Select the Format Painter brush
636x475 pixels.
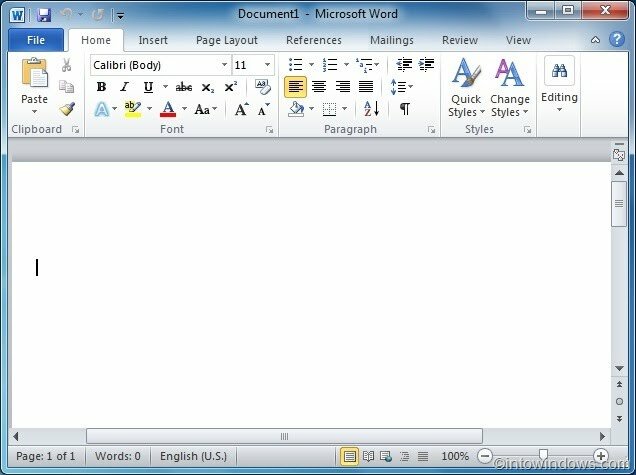tap(67, 109)
